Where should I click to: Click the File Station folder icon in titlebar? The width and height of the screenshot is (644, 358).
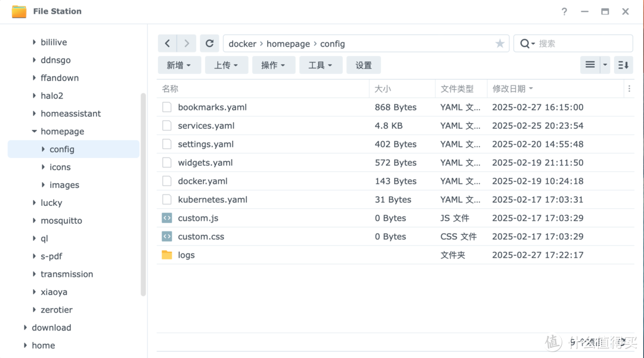point(18,11)
